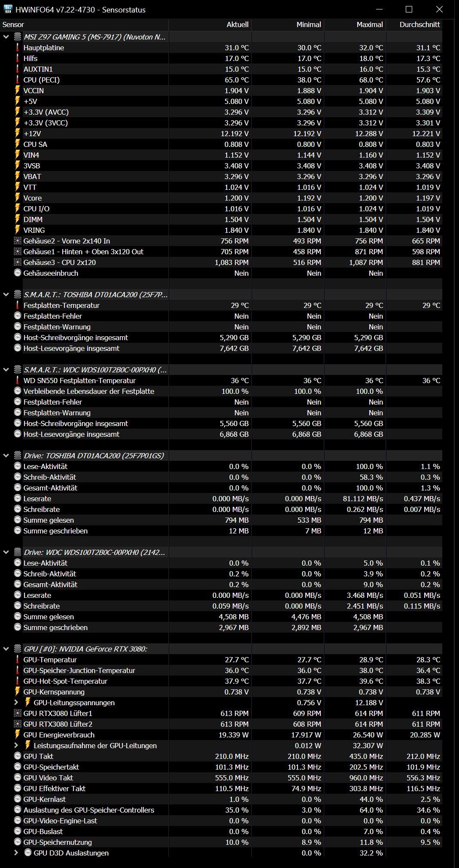Select the GPU Effektiver Takt row

pos(221,789)
